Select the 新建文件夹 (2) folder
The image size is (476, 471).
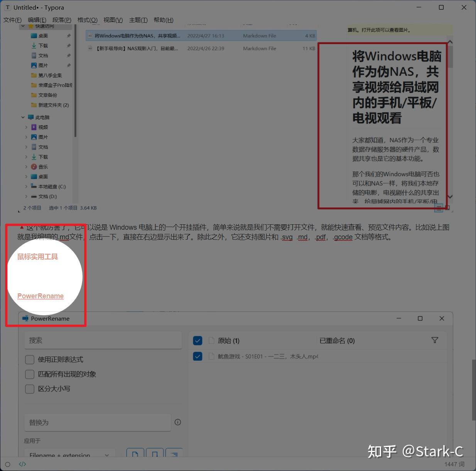coord(50,105)
